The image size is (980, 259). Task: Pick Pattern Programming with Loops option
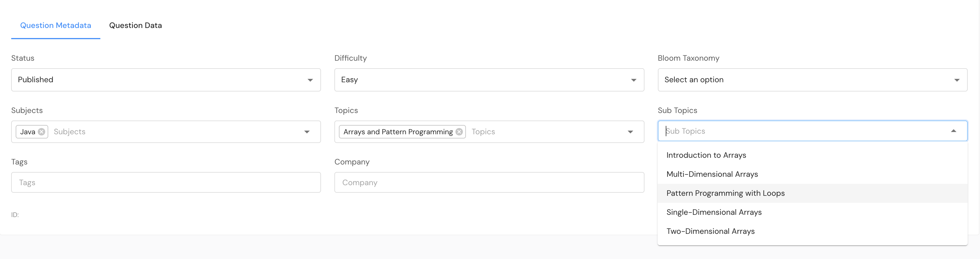(725, 193)
